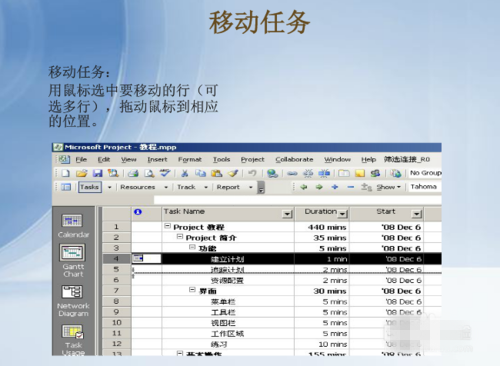The image size is (500, 366).
Task: Open the Task Name column filter dropdown
Action: [287, 214]
